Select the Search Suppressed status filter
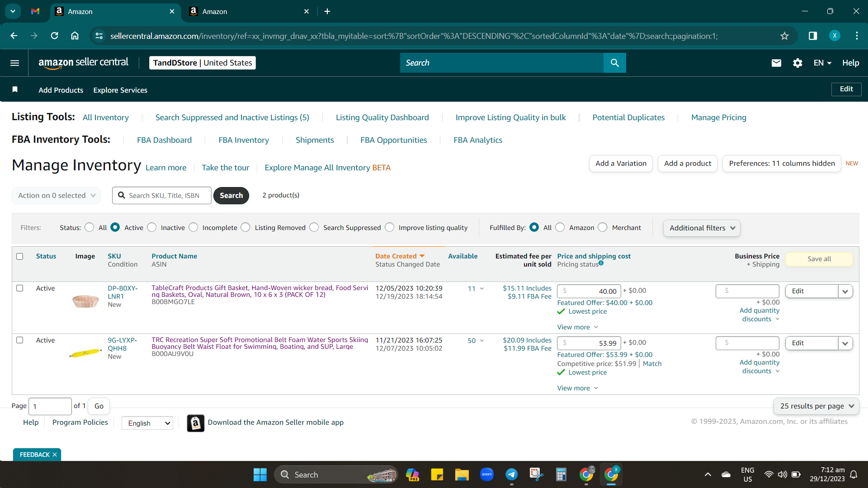This screenshot has height=488, width=868. pyautogui.click(x=314, y=227)
